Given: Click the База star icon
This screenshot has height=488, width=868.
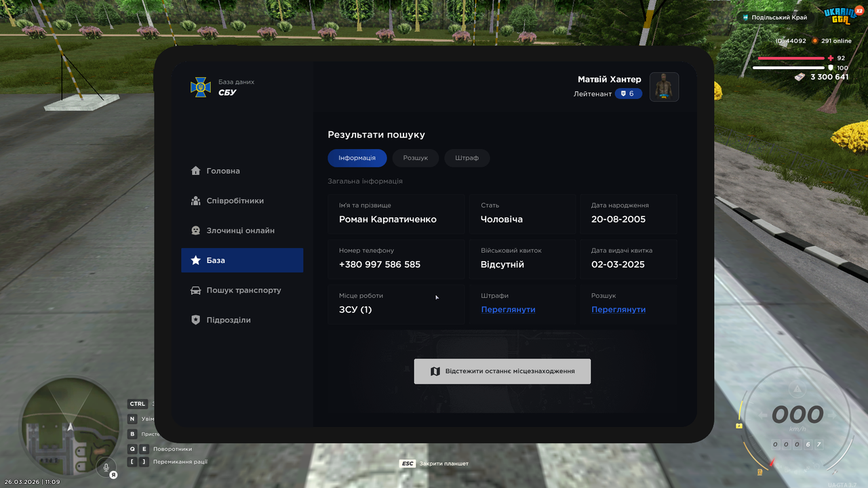Looking at the screenshot, I should click(x=196, y=260).
